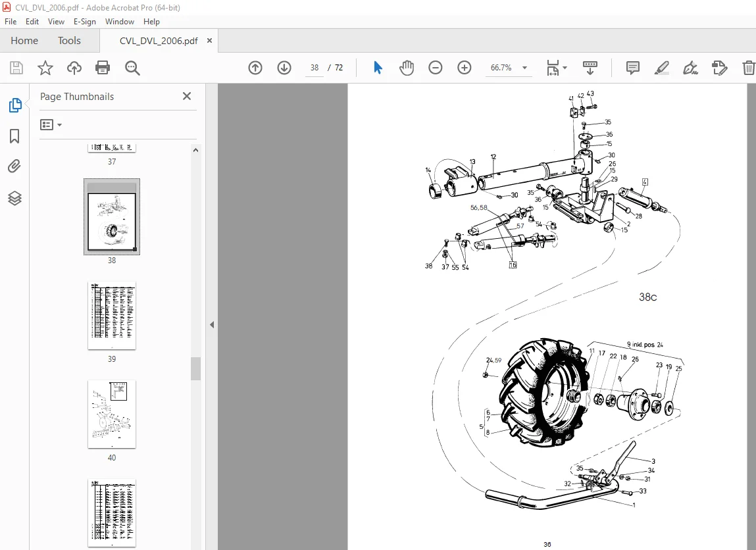The height and width of the screenshot is (550, 756).
Task: Activate the hand pan tool
Action: pyautogui.click(x=407, y=68)
